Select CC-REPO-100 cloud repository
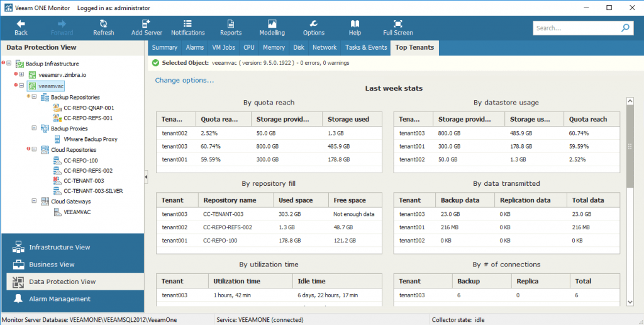Viewport: 644px width, 325px height. click(x=80, y=161)
